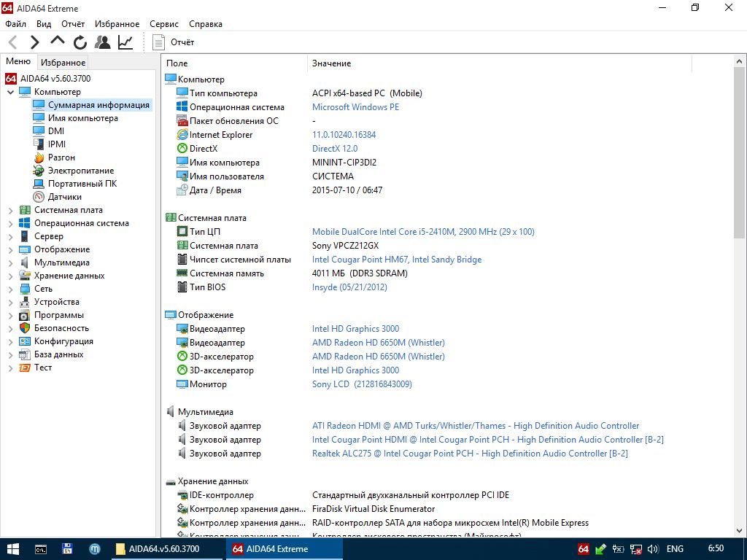
Task: Select Суммарная информация tree item
Action: pyautogui.click(x=98, y=105)
